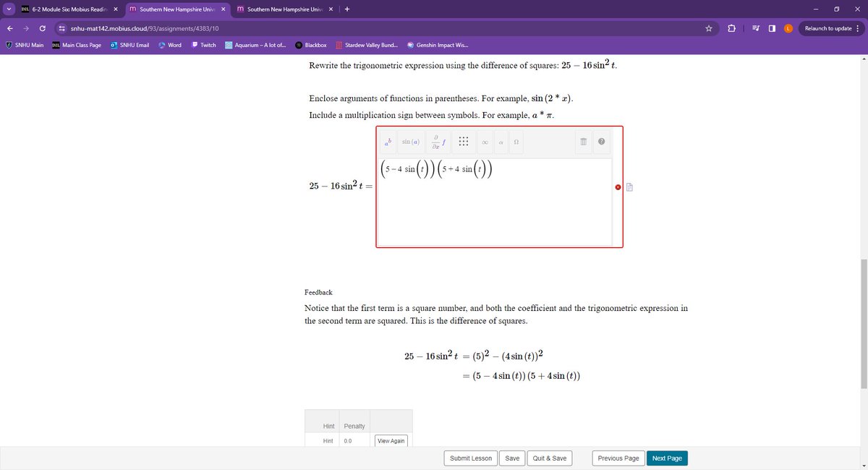Click the Feedback heading text

[x=318, y=292]
